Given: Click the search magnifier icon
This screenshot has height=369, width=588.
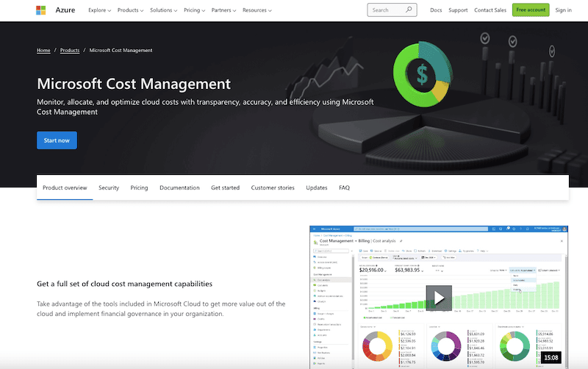Looking at the screenshot, I should click(x=409, y=10).
